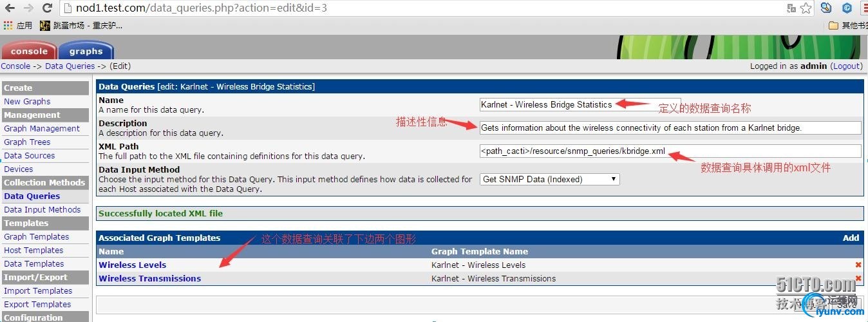Viewport: 868px width, 322px height.
Task: Go back with the browser back arrow
Action: click(10, 8)
